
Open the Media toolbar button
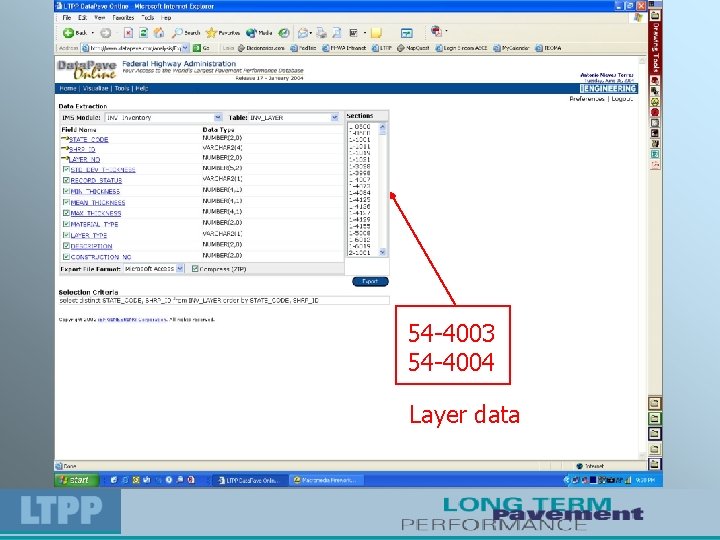coord(259,33)
